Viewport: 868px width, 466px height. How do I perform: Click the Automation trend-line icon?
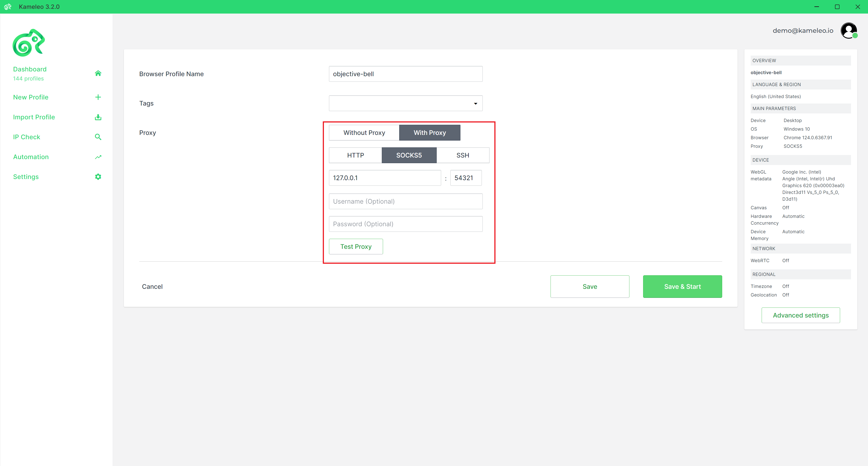98,157
